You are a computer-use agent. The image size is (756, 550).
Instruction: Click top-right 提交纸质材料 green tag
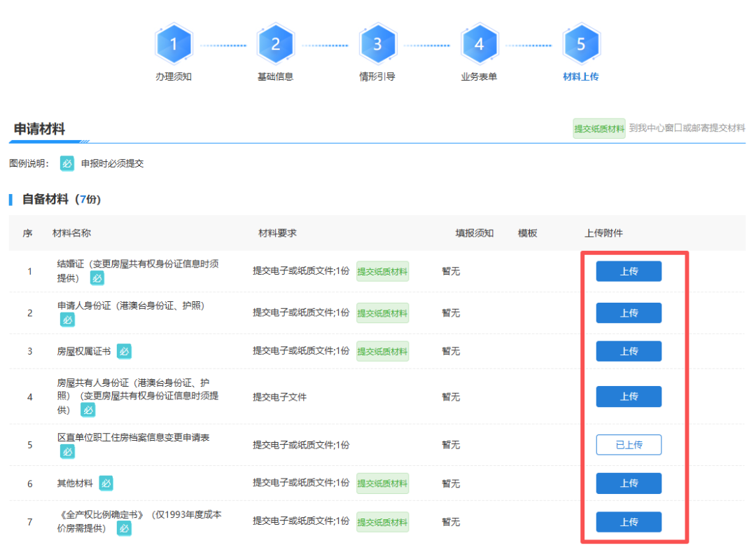click(599, 129)
